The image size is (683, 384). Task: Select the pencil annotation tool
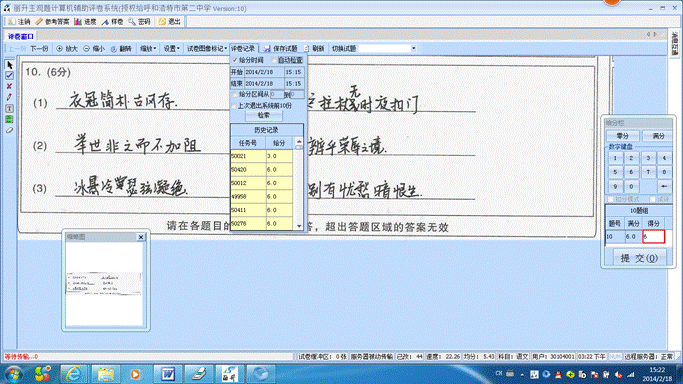[9, 97]
